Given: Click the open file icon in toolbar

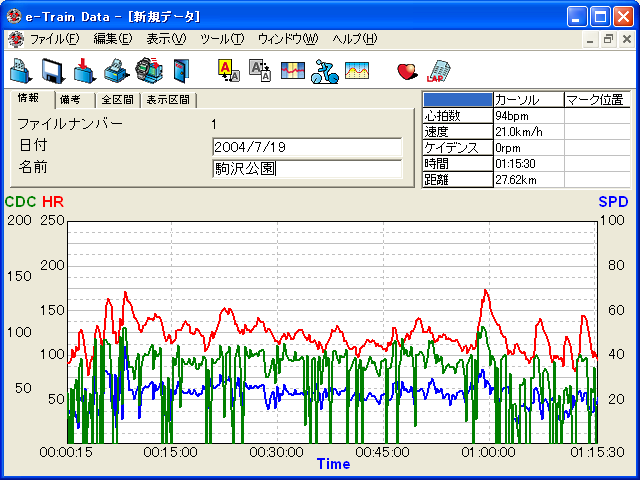Looking at the screenshot, I should [x=21, y=70].
